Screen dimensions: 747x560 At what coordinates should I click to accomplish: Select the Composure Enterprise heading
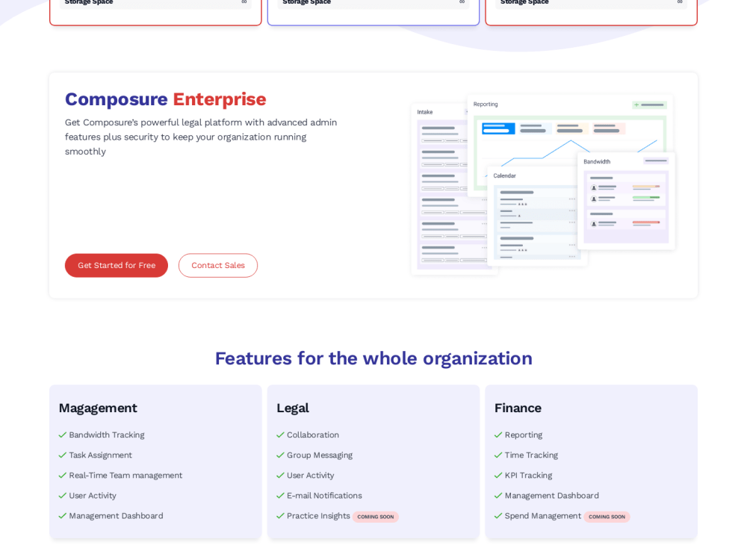point(165,99)
